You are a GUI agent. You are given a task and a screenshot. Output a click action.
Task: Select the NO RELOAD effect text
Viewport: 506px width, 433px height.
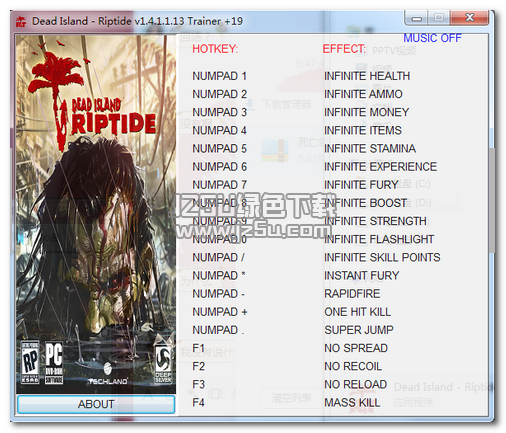pos(356,384)
